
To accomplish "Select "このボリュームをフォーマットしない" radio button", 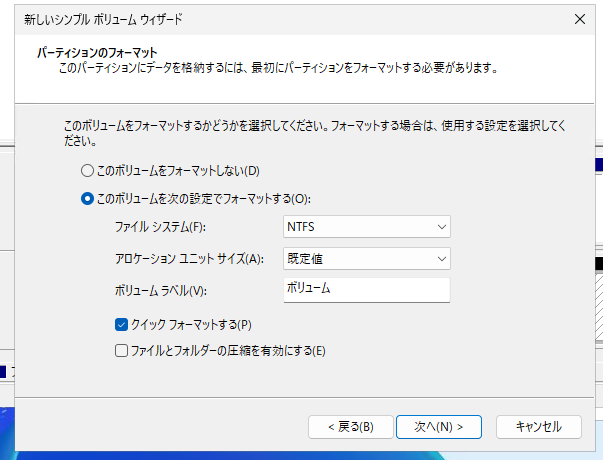I will (x=88, y=171).
